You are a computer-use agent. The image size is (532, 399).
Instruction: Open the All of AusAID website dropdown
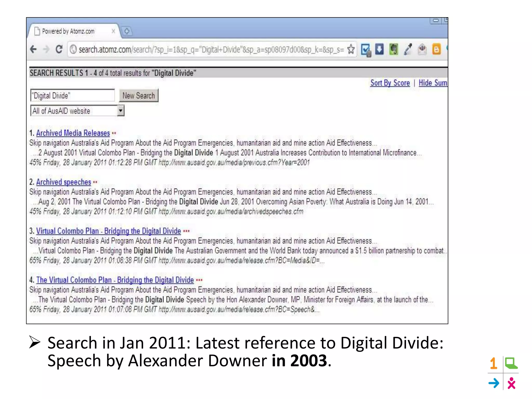77,111
